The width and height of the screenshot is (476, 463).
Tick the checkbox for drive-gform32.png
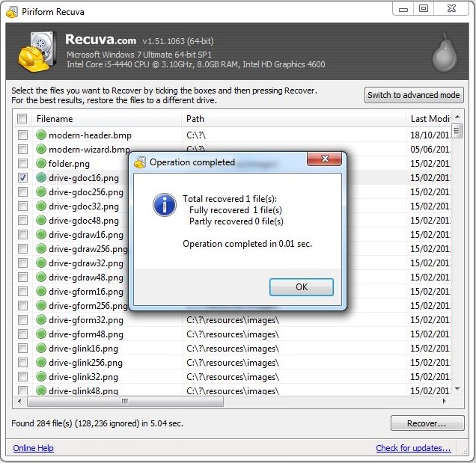[x=22, y=320]
